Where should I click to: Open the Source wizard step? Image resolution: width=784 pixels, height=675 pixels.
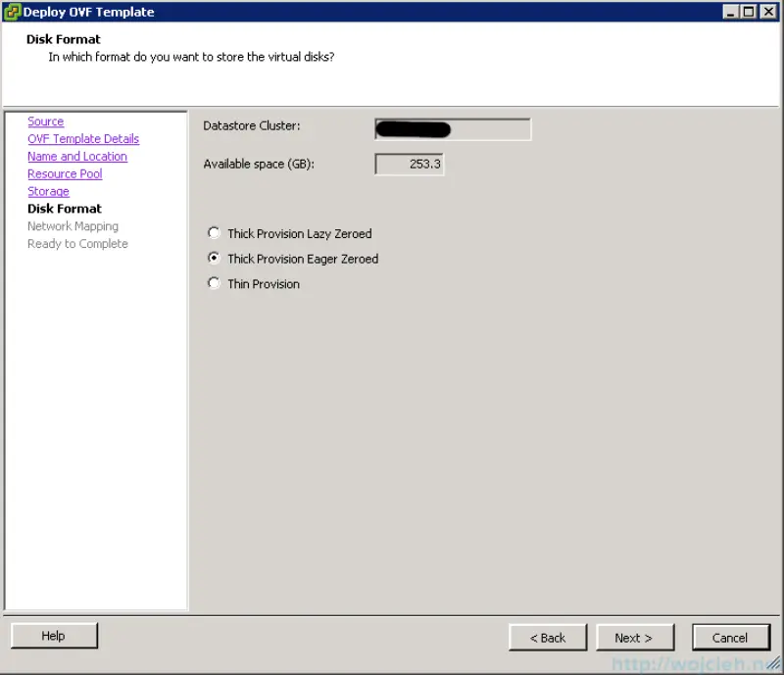coord(45,121)
